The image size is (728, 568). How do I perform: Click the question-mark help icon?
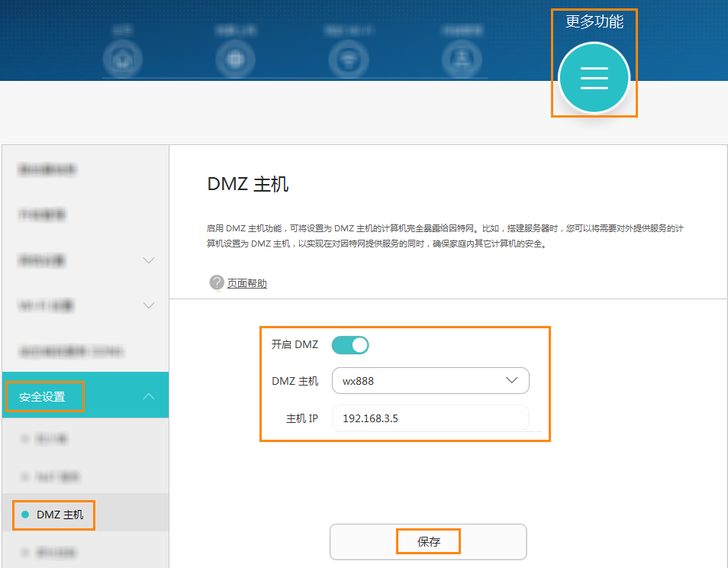217,282
